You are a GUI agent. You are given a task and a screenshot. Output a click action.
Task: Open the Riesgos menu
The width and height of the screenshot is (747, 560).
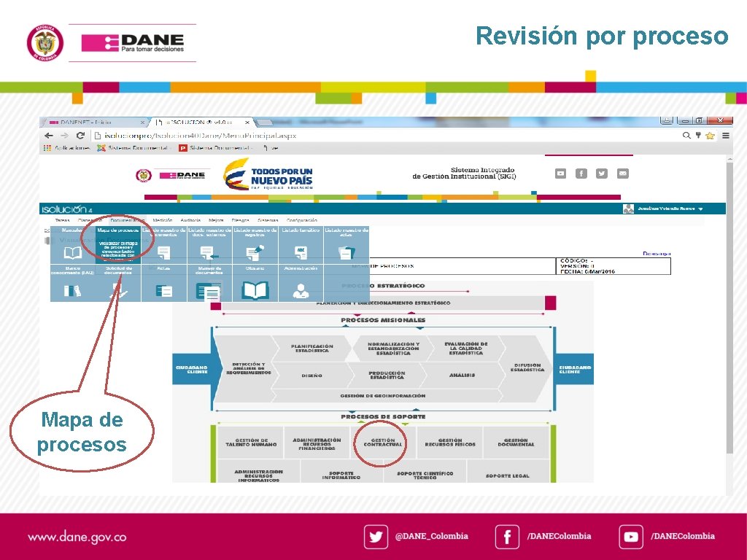click(241, 220)
